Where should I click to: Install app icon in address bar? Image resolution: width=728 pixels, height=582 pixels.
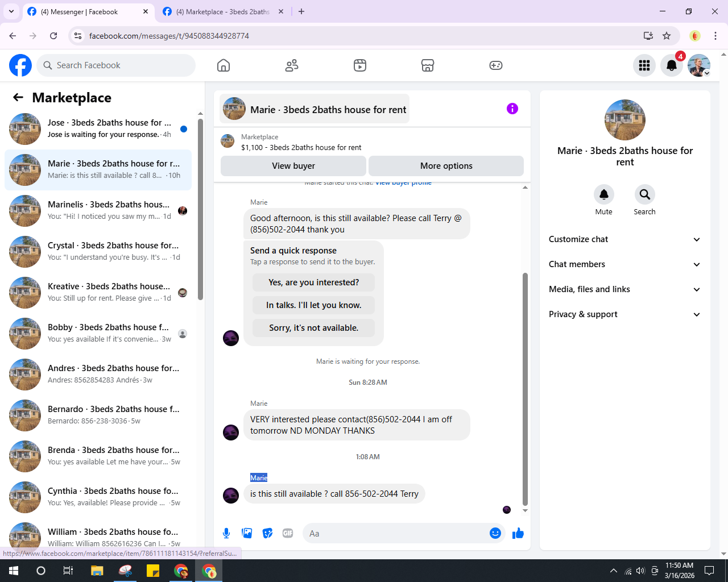tap(648, 36)
